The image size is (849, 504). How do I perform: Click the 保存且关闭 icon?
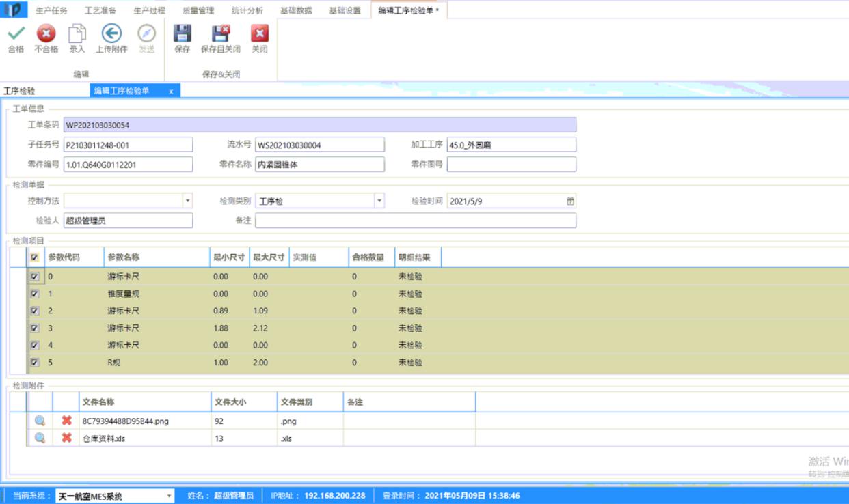click(x=220, y=34)
